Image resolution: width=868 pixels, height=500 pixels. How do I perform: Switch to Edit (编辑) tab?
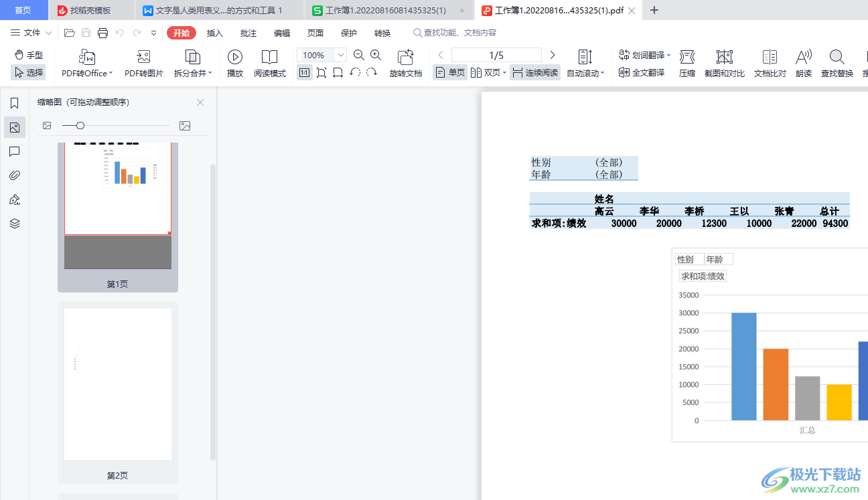(x=282, y=33)
